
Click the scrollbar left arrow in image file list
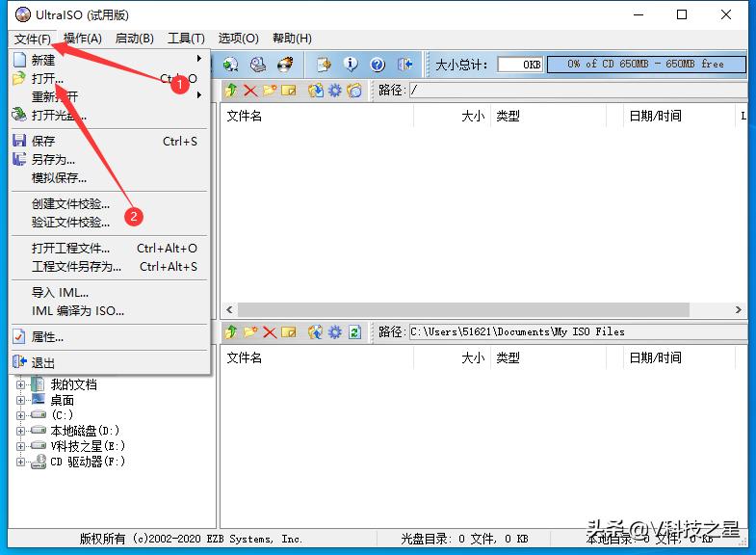click(x=229, y=309)
